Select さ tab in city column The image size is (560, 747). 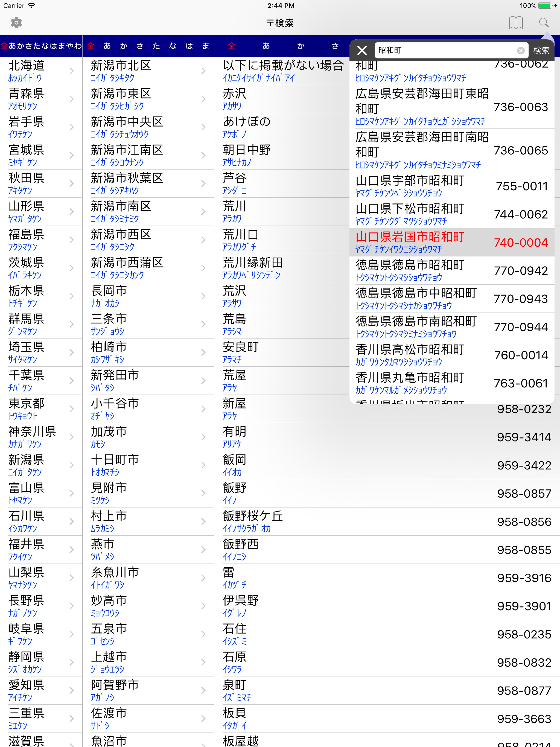pos(140,46)
